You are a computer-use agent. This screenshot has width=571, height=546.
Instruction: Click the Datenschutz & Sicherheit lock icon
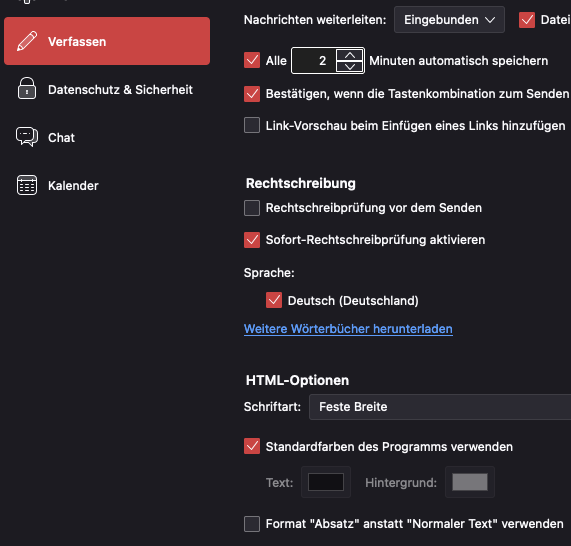(27, 89)
